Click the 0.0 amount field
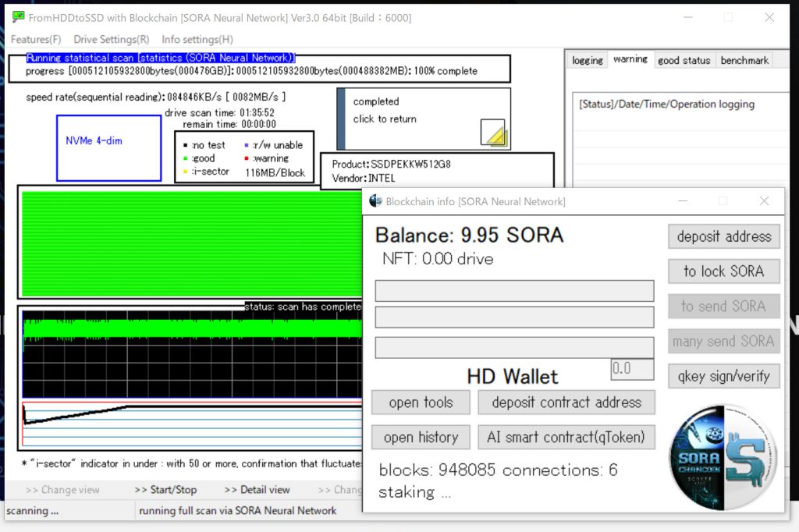 pyautogui.click(x=632, y=369)
